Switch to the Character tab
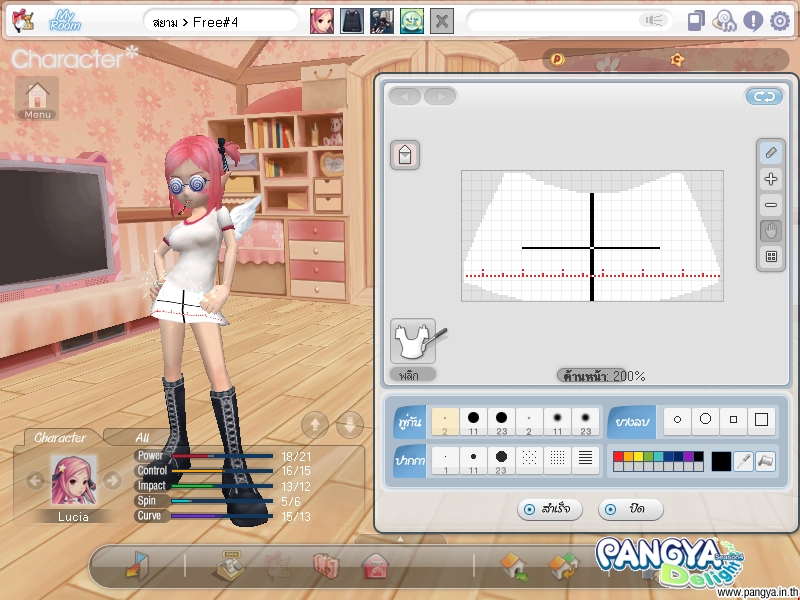The width and height of the screenshot is (800, 600). coord(60,437)
